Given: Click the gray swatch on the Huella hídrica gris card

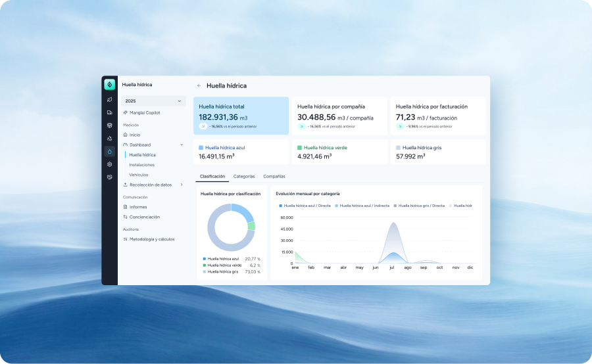Looking at the screenshot, I should click(x=398, y=147).
